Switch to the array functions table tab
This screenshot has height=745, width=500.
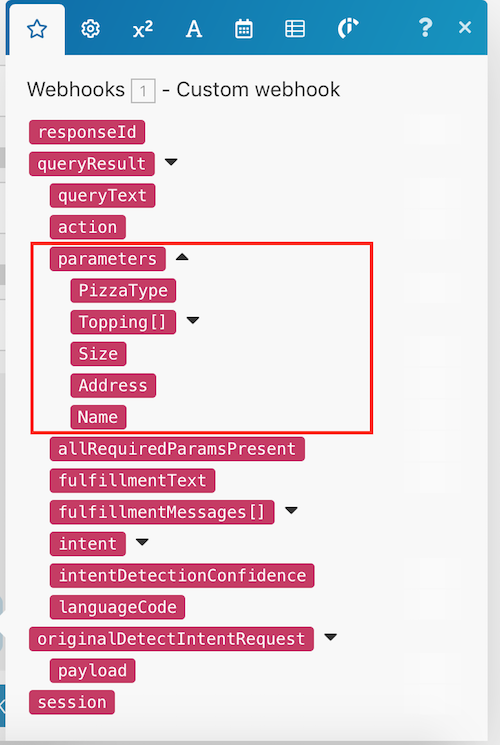295,29
